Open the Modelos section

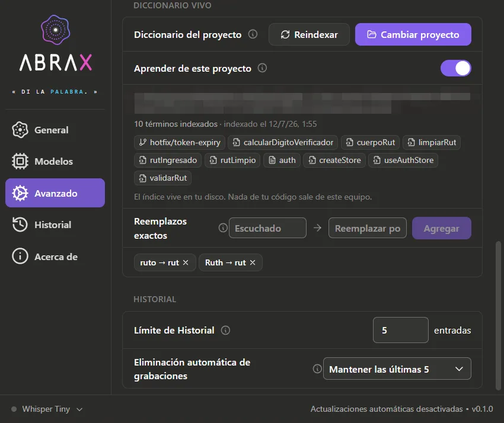pos(55,161)
